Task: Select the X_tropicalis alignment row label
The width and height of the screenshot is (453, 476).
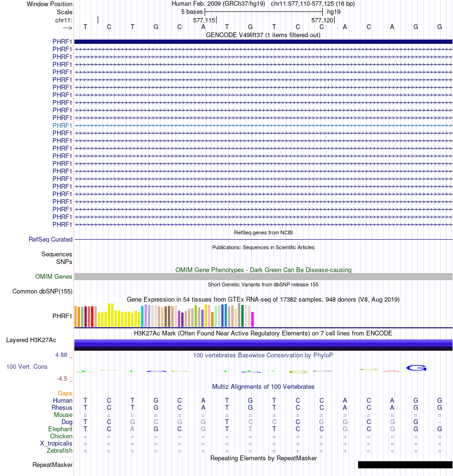Action: point(56,443)
